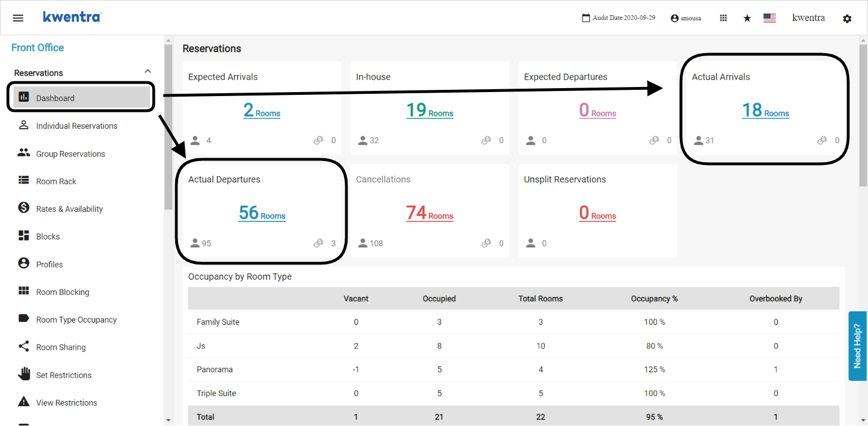This screenshot has width=868, height=426.
Task: Click the Audit Date 2020-09-29 text
Action: point(624,18)
